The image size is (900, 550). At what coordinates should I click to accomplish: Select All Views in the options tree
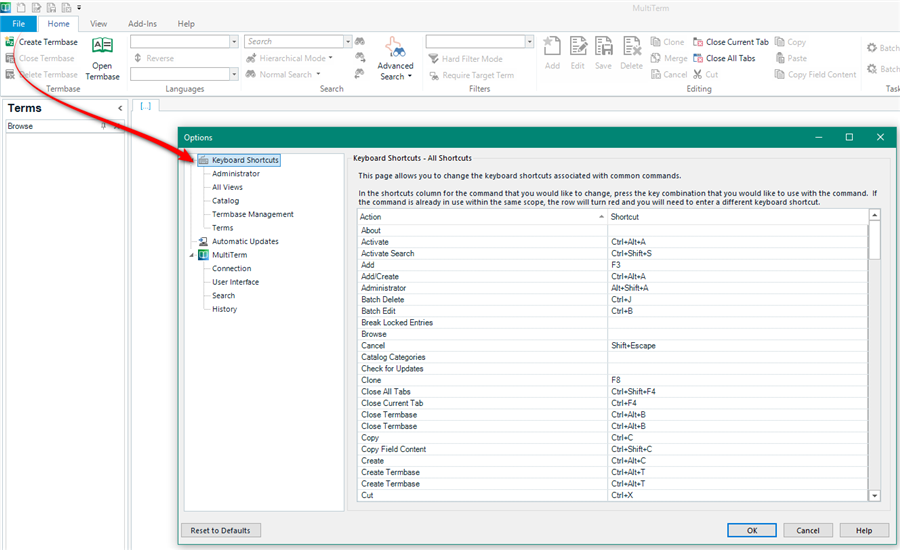(x=227, y=187)
